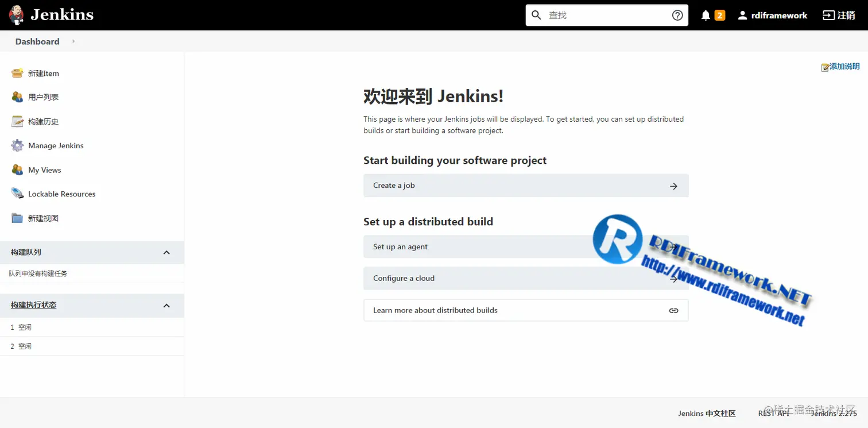Collapse the 构建队列 build queue panel
This screenshot has width=868, height=428.
pyautogui.click(x=166, y=252)
